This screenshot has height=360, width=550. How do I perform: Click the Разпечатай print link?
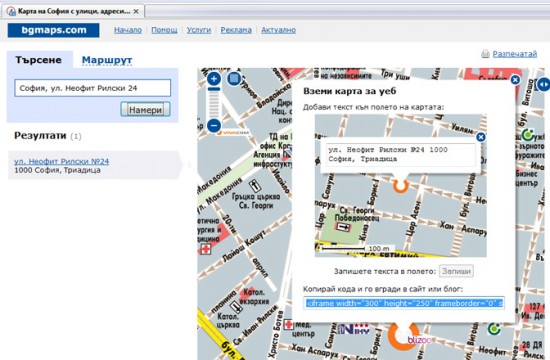tap(515, 54)
